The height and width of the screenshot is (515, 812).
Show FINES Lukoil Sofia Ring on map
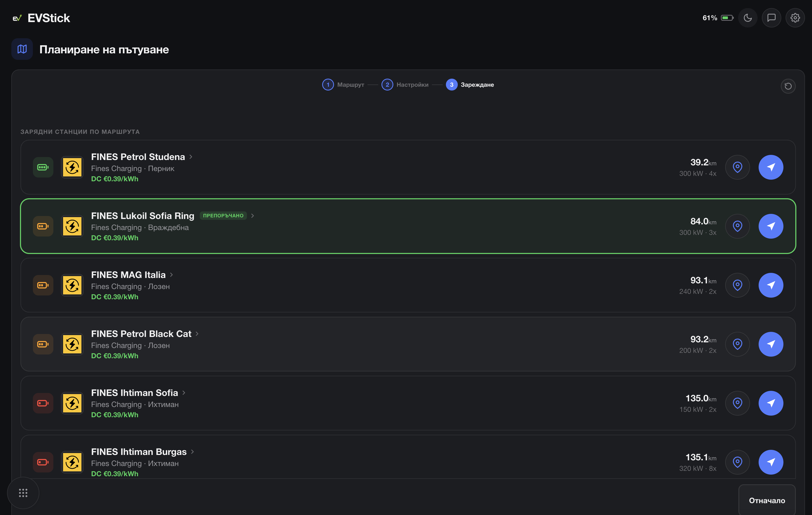tap(738, 226)
